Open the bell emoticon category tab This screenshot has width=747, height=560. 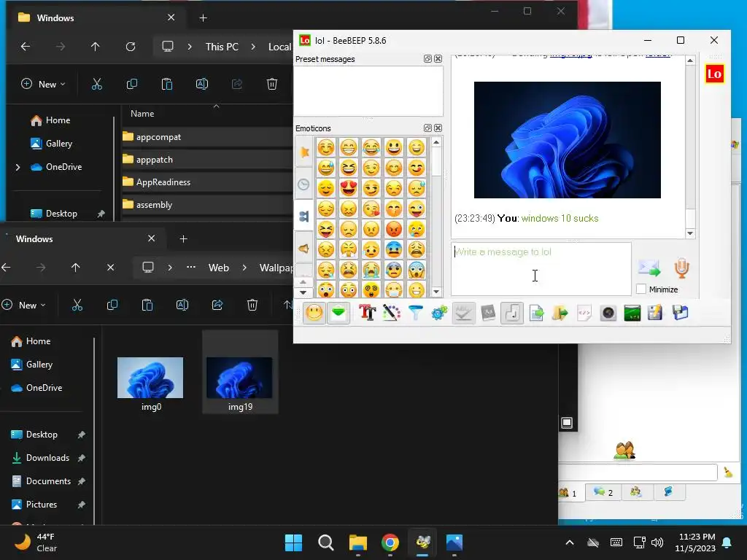[304, 248]
